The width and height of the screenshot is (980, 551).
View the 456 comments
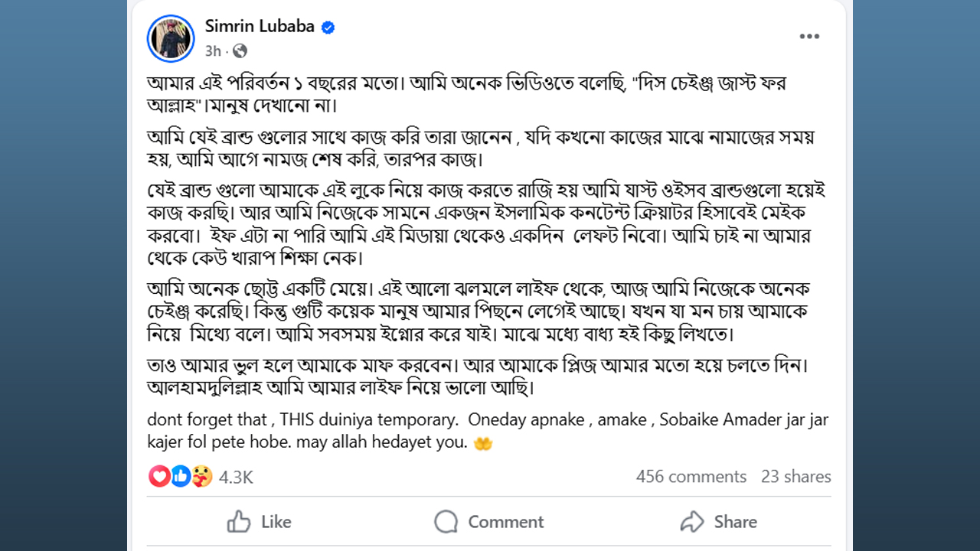point(691,477)
